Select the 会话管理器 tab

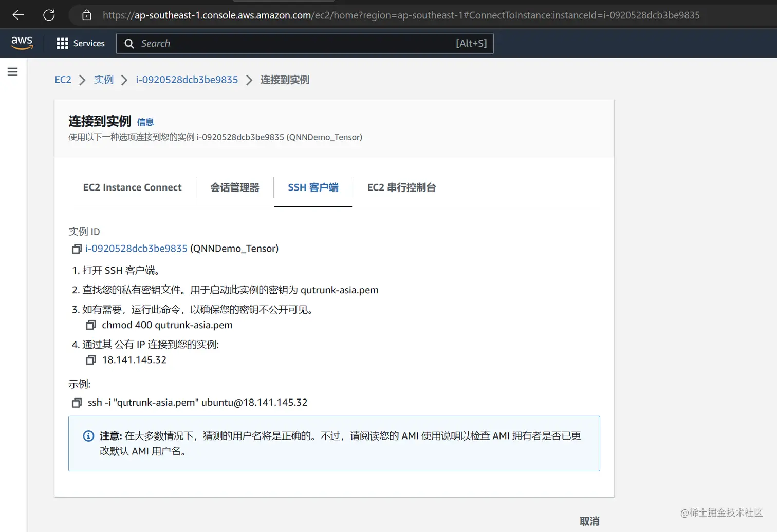tap(235, 187)
